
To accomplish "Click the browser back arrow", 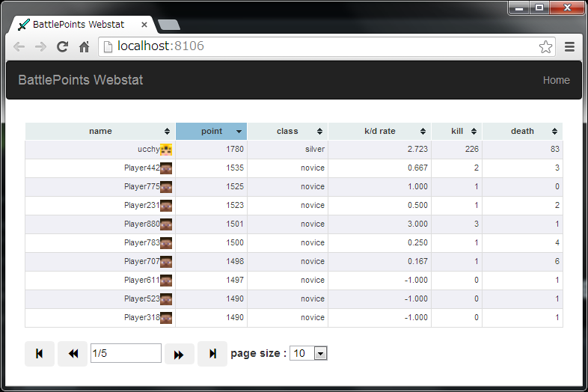I will 19,47.
